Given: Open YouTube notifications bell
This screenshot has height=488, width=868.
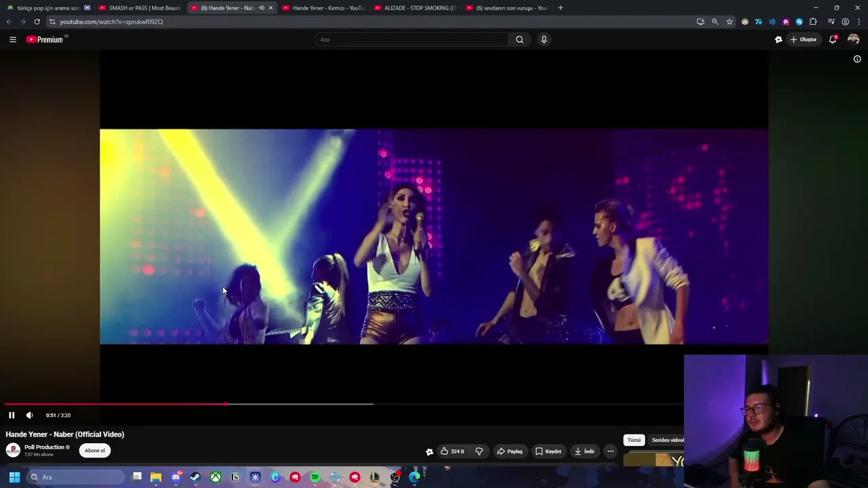Looking at the screenshot, I should tap(833, 39).
